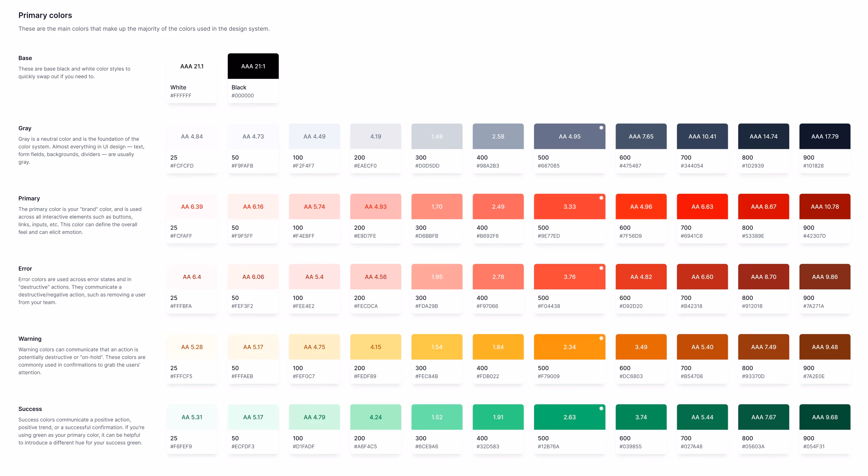This screenshot has height=476, width=868.
Task: Toggle the white dot on Gray 500
Action: (x=602, y=128)
